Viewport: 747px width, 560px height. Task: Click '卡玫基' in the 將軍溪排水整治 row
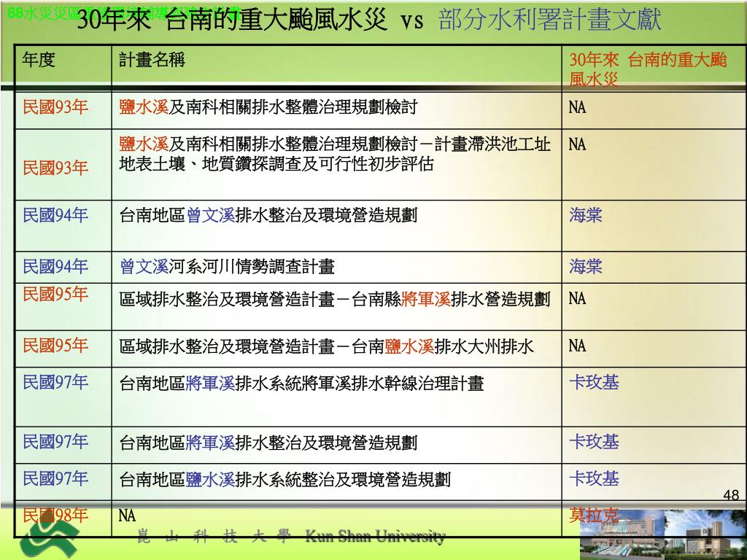594,442
